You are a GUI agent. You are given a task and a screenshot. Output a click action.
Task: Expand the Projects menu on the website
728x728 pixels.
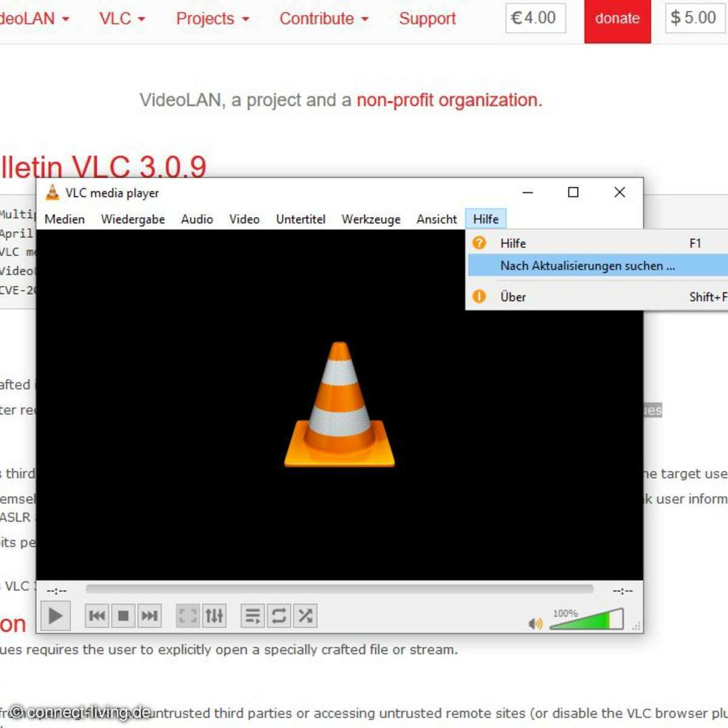coord(211,18)
